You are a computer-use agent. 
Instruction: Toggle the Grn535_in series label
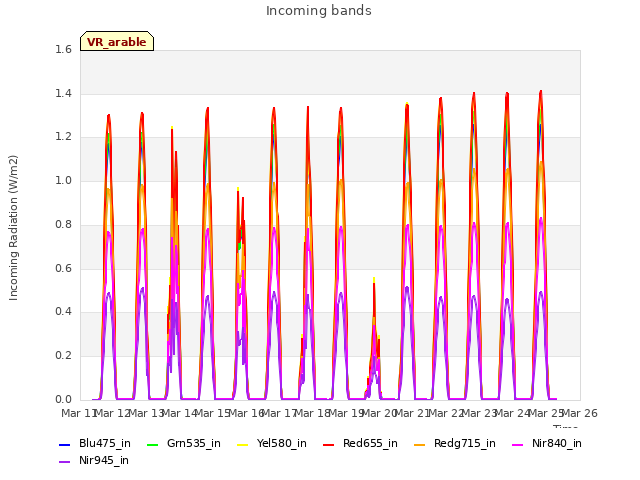194,443
